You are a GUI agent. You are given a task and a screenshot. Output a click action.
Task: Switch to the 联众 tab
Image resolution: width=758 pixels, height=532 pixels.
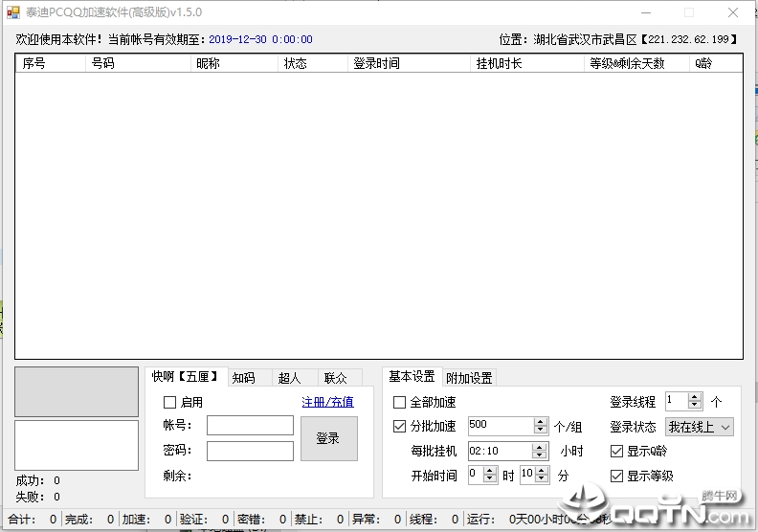point(340,378)
